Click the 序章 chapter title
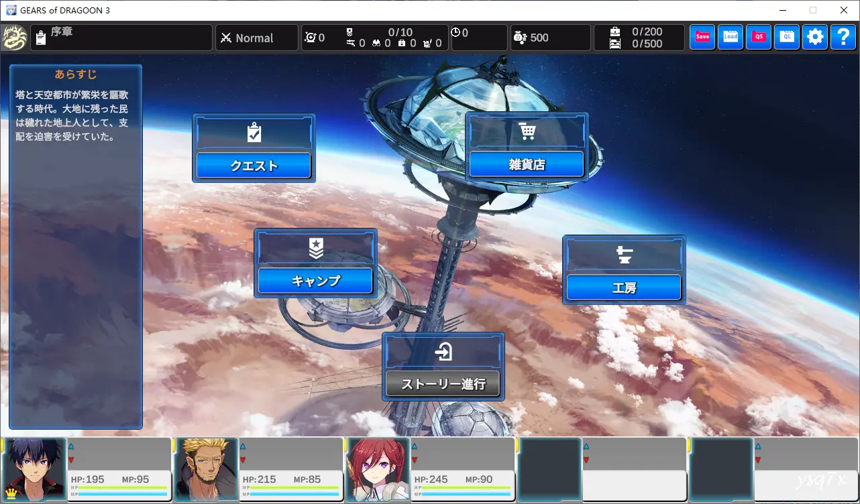Viewport: 860px width, 504px height. pyautogui.click(x=62, y=31)
